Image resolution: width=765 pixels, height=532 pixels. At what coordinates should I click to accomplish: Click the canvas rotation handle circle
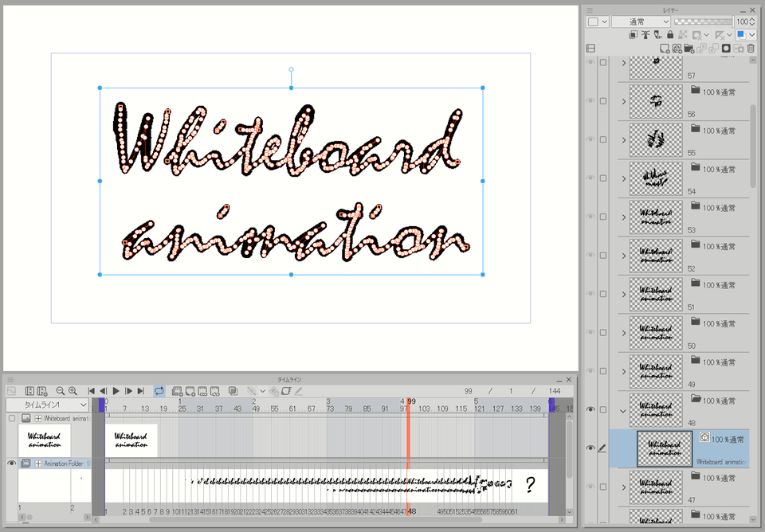coord(292,70)
